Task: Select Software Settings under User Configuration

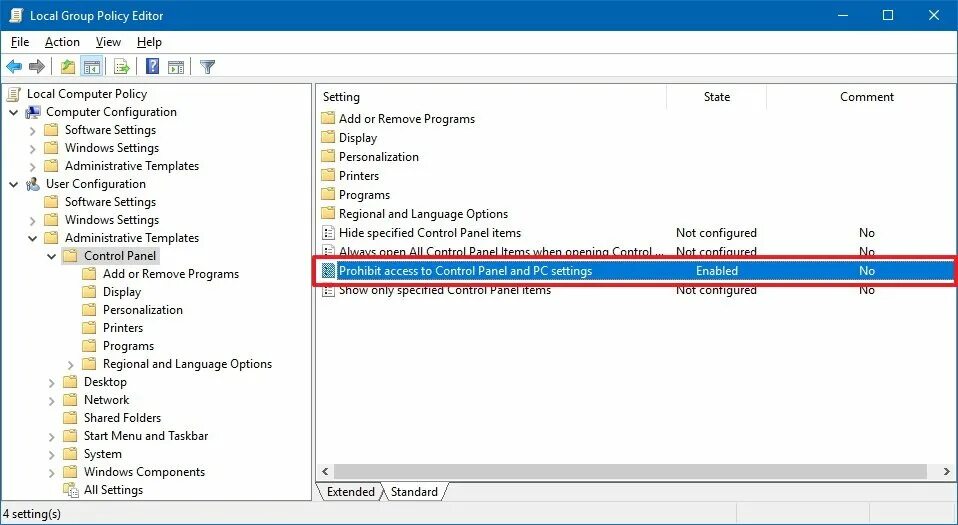Action: coord(111,202)
